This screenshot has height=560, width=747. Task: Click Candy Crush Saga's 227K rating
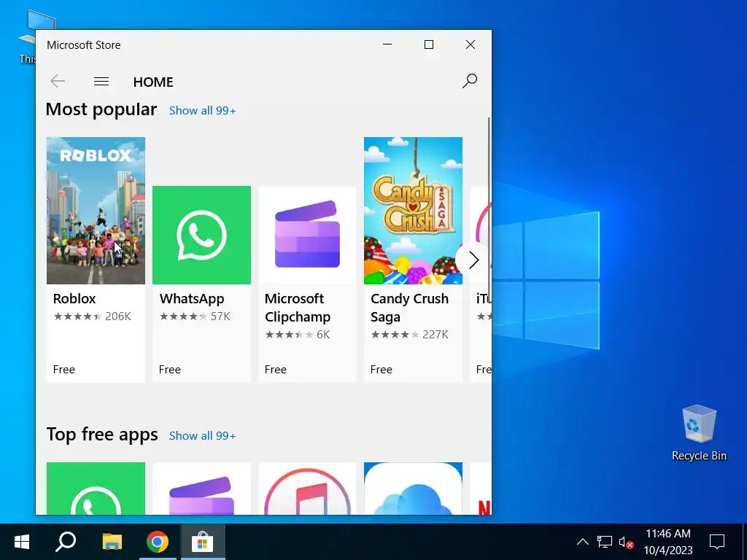409,334
